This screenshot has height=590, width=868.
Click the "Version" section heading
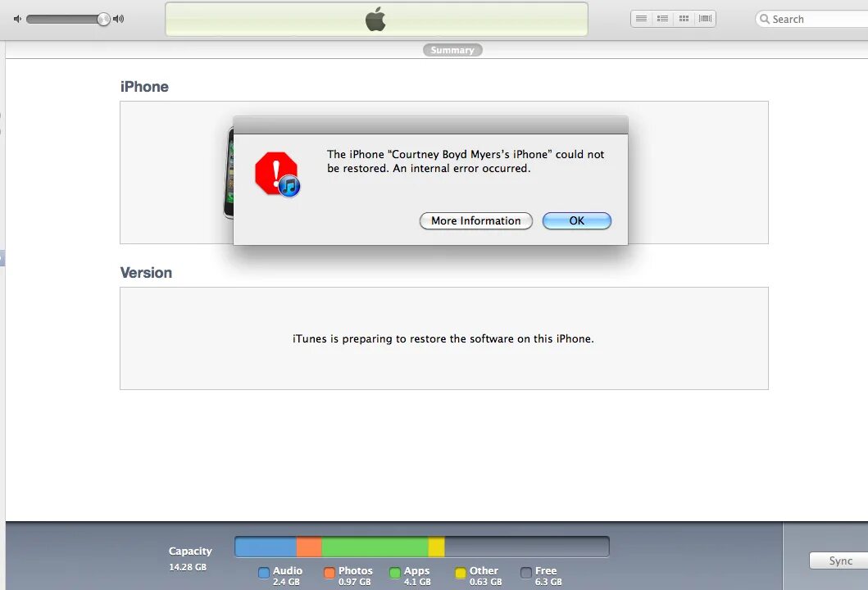pyautogui.click(x=146, y=273)
